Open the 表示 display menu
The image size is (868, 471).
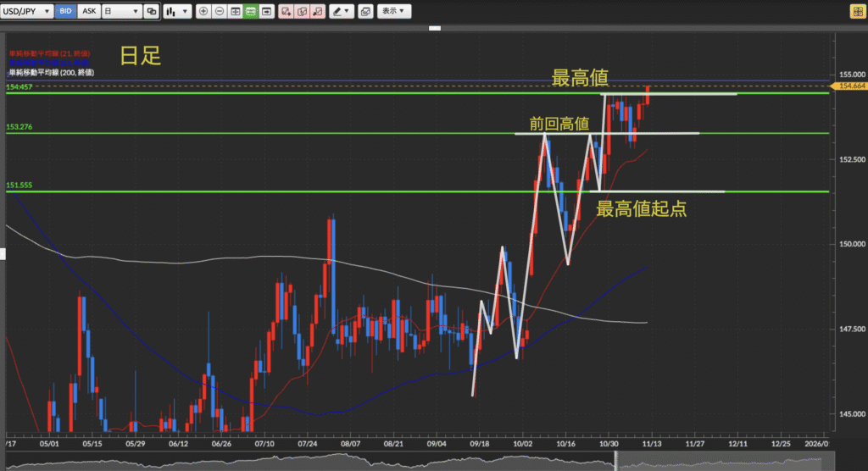[394, 12]
